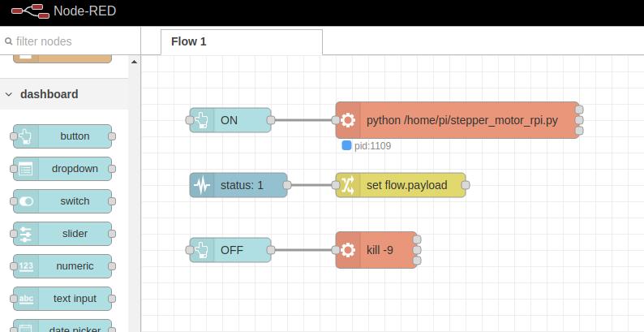Click the OFF button node's hand icon
The height and width of the screenshot is (332, 644).
pos(202,250)
